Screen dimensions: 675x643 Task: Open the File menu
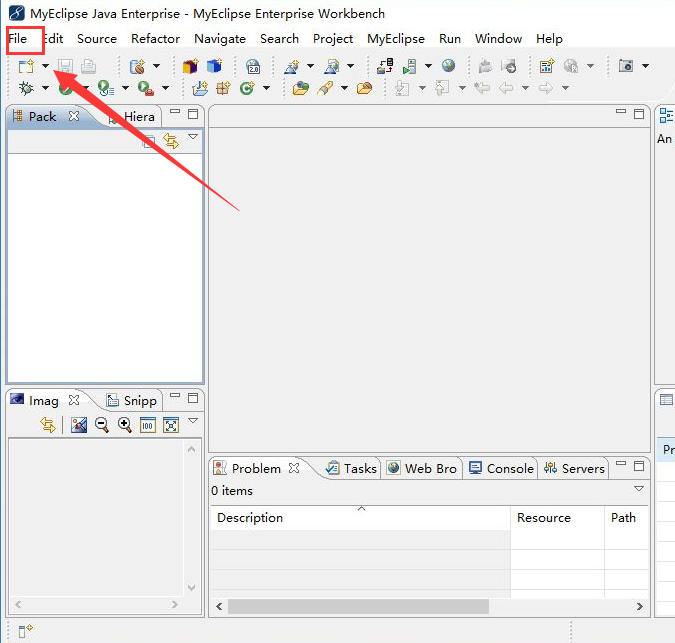pos(18,39)
